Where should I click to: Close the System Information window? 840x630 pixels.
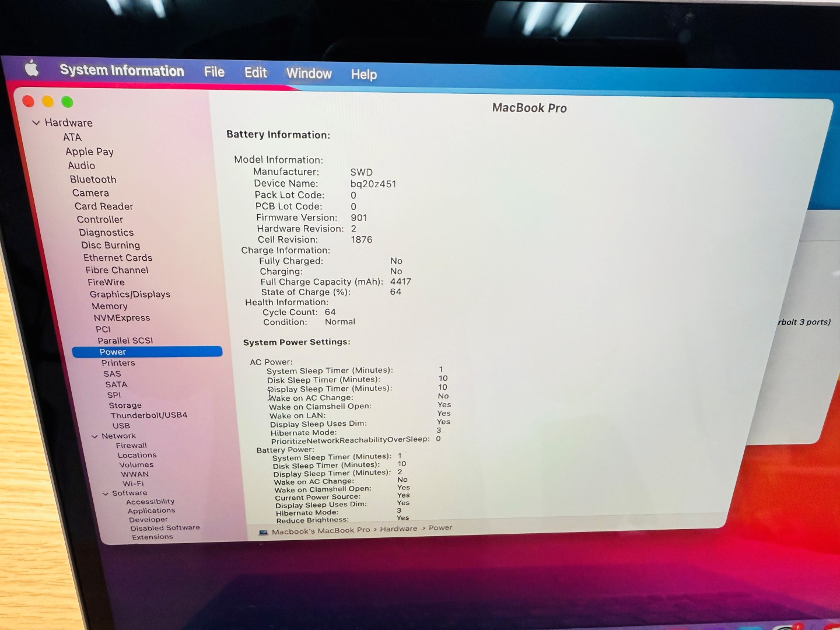click(x=28, y=101)
